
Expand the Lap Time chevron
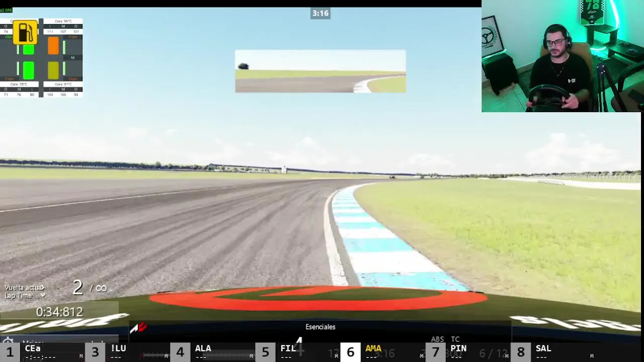42,296
